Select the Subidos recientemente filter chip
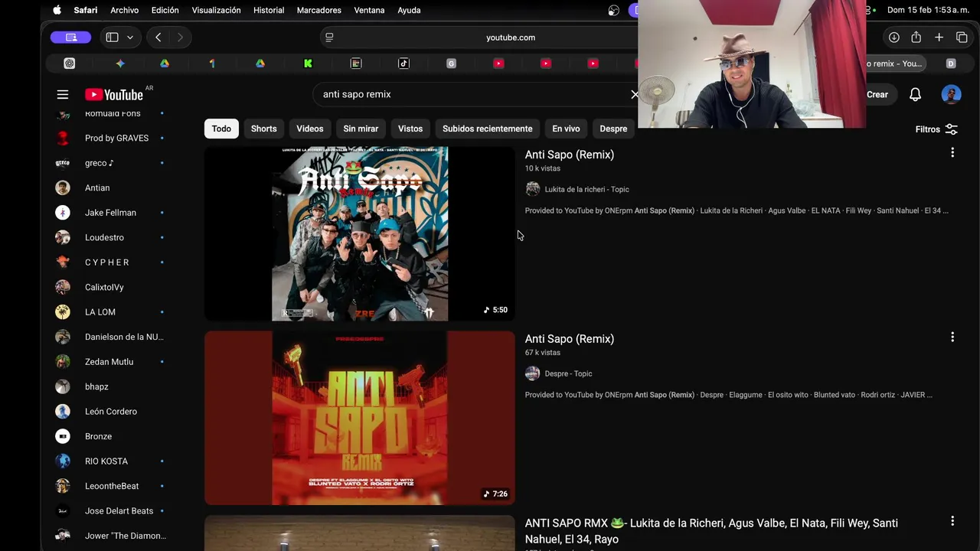The image size is (980, 551). pyautogui.click(x=487, y=129)
